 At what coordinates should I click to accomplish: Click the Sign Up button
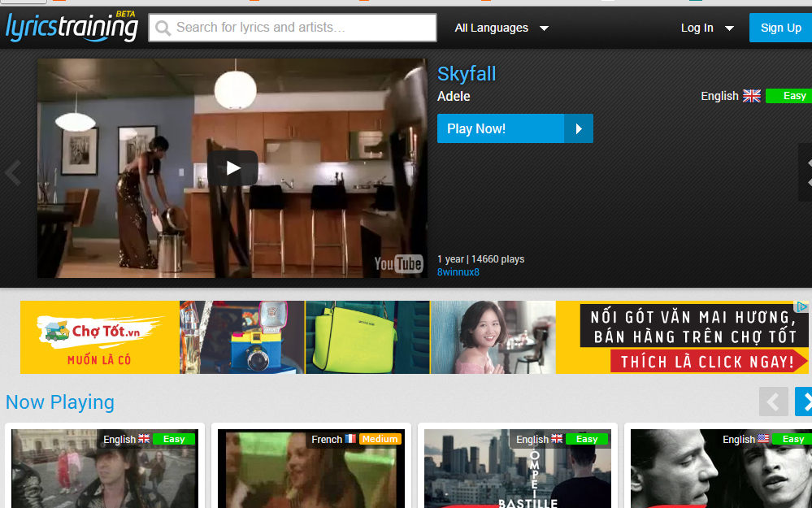(x=780, y=28)
